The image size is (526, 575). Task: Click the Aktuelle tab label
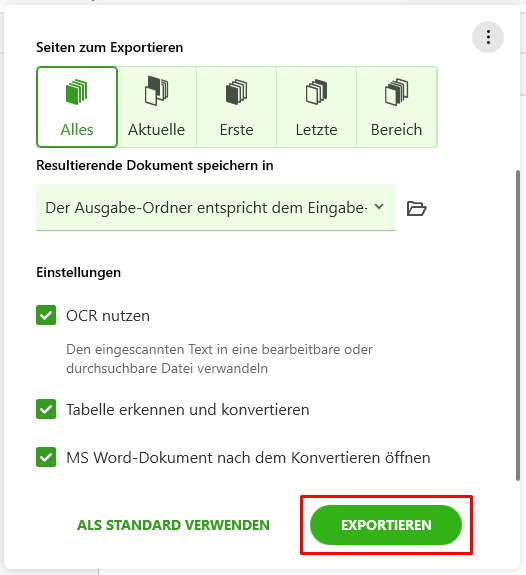pos(157,130)
